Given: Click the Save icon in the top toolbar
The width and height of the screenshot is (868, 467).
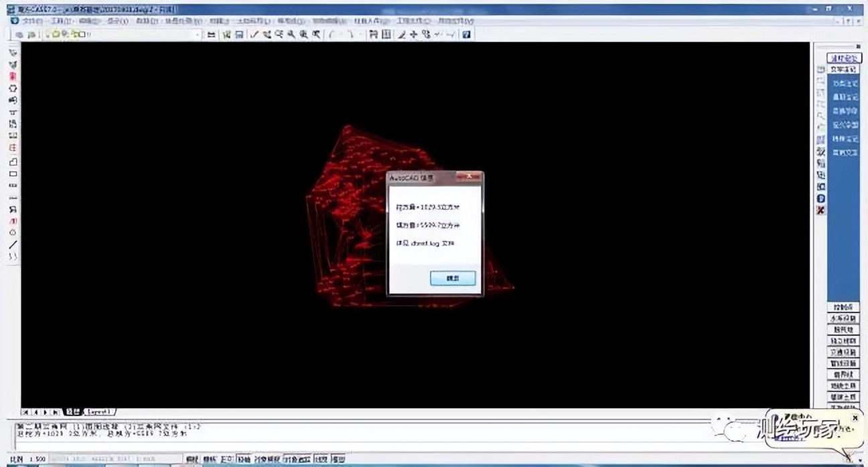Looking at the screenshot, I should 239,35.
